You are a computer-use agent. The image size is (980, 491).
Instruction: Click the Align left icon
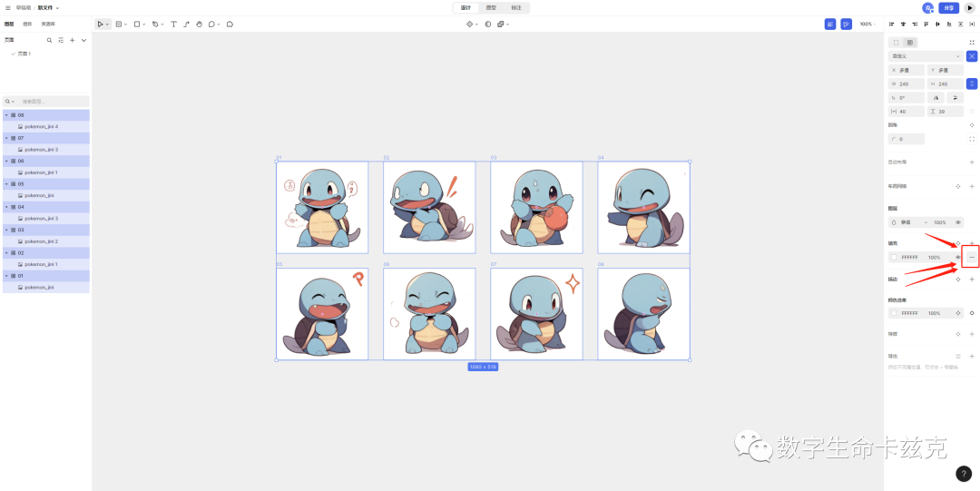click(892, 24)
